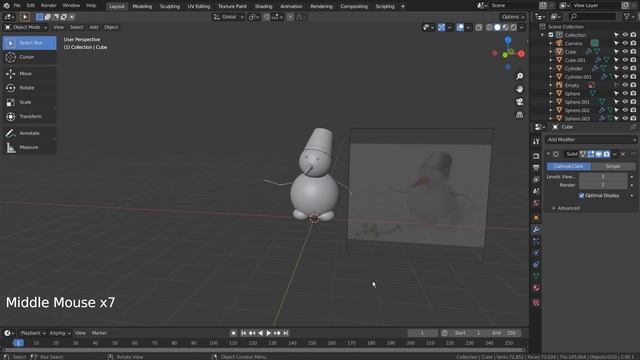
Task: Switch to wireframe viewport shading
Action: 489,27
